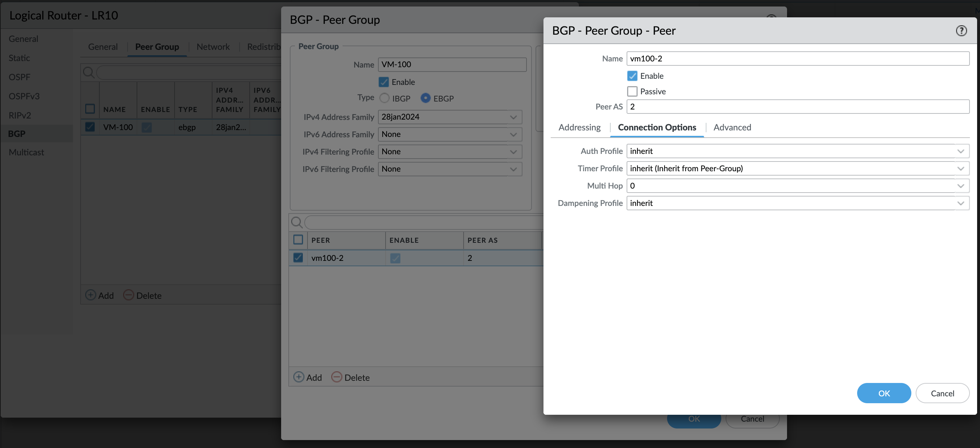Switch to the Addressing tab
This screenshot has width=980, height=448.
[579, 128]
